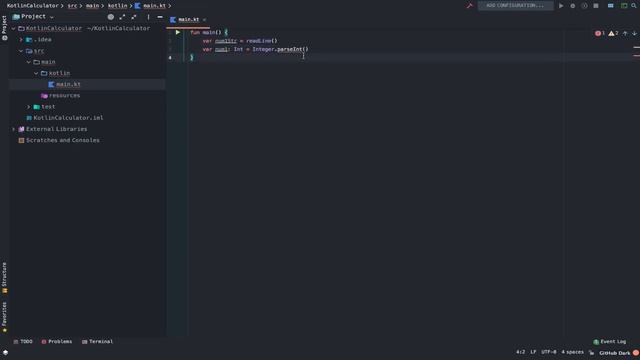The width and height of the screenshot is (640, 360).
Task: Click main breadcrumb in navigation bar
Action: [92, 6]
